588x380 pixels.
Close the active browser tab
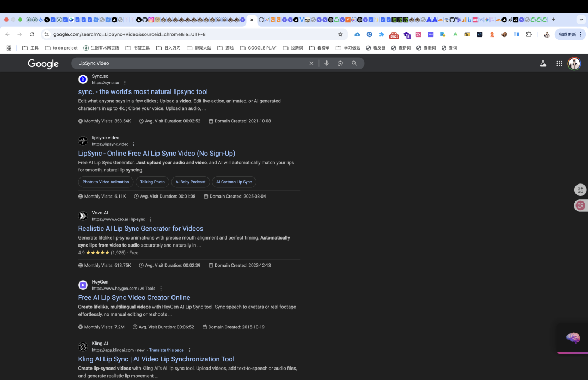(252, 20)
